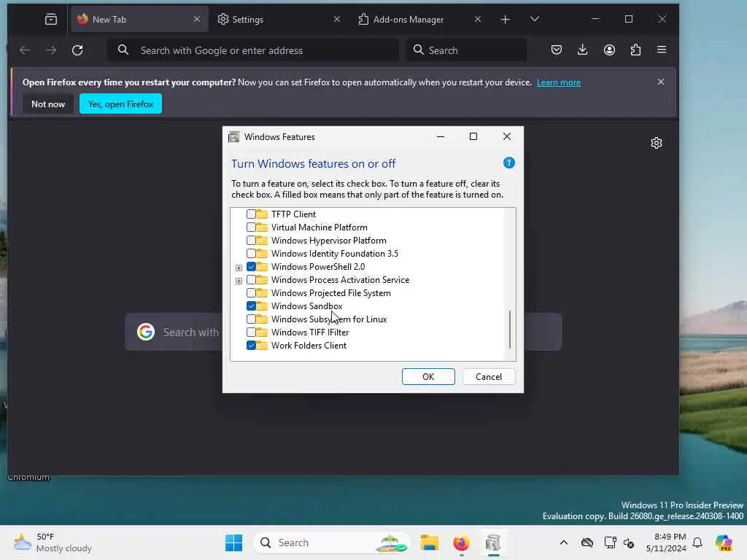Viewport: 747px width, 560px height.
Task: Select the Windows Sandbox label
Action: click(x=307, y=306)
